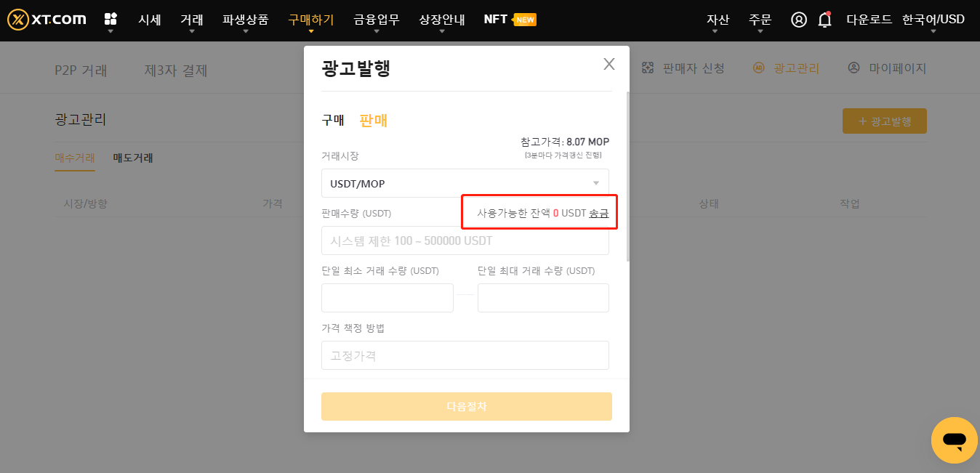Click the 다운로드 link
This screenshot has height=473, width=980.
[x=869, y=20]
